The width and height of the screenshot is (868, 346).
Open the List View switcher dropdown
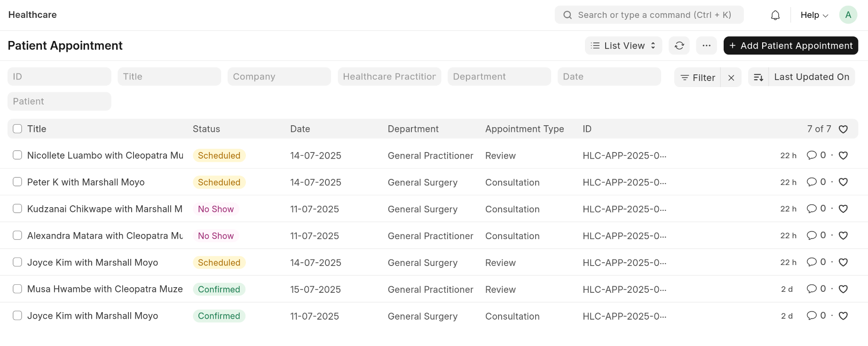click(623, 45)
